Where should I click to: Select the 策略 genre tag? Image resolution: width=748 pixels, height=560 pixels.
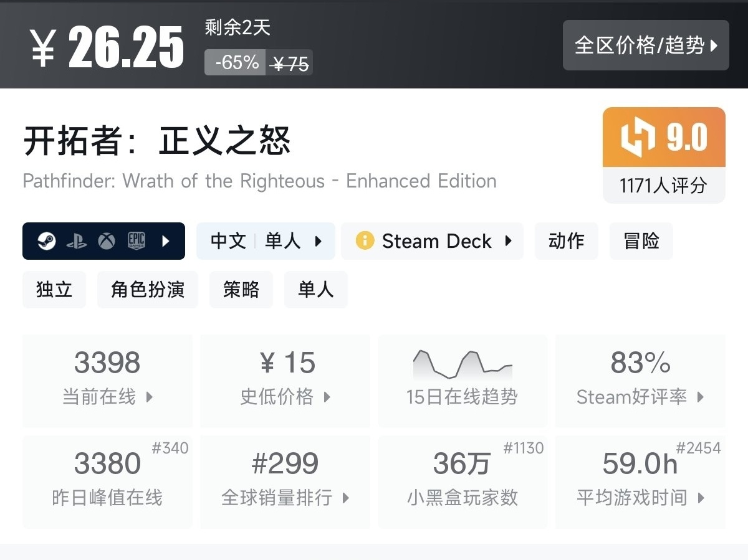pos(241,290)
